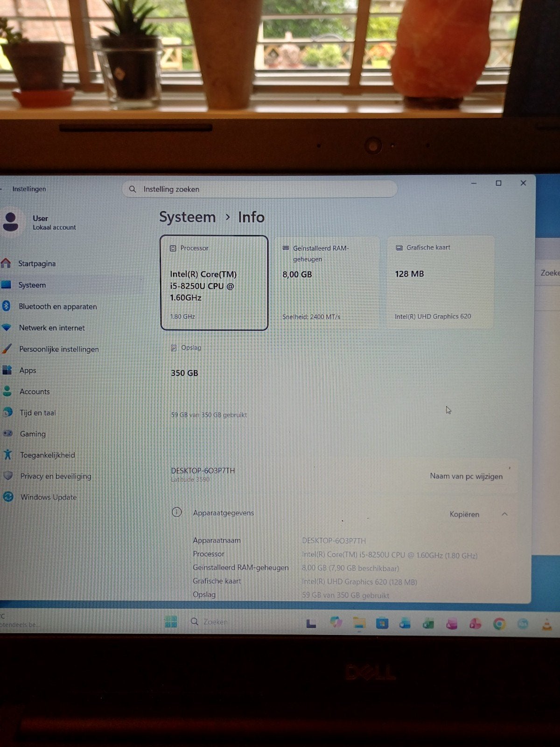Minimize the Instellingen window

coord(474,183)
